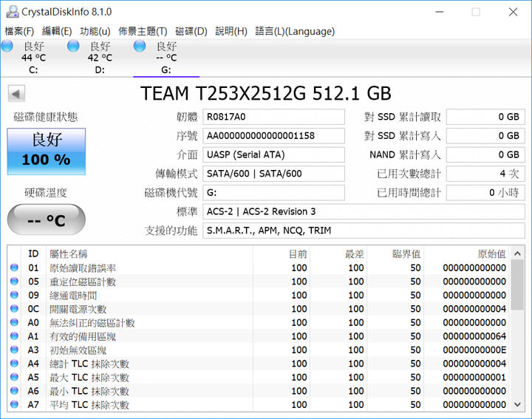The height and width of the screenshot is (419, 532).
Task: Click the NAND 累計寫入 value 0 GB
Action: 485,154
